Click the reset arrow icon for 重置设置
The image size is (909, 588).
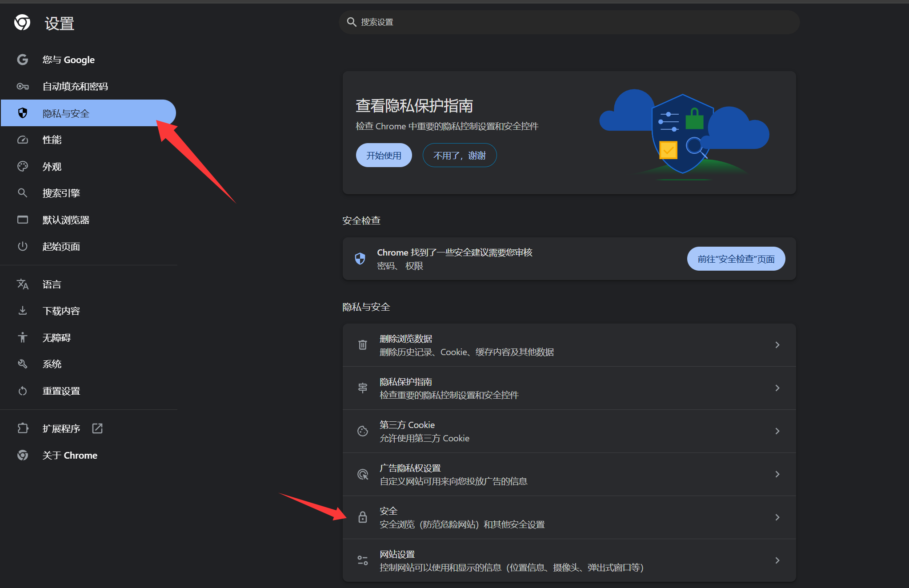pyautogui.click(x=23, y=391)
